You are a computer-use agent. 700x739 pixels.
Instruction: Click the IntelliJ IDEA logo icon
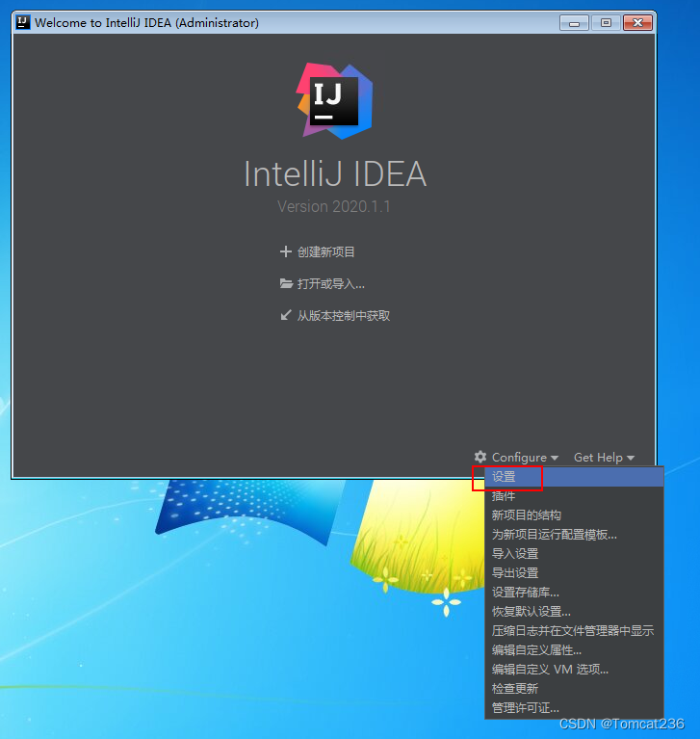click(x=334, y=101)
